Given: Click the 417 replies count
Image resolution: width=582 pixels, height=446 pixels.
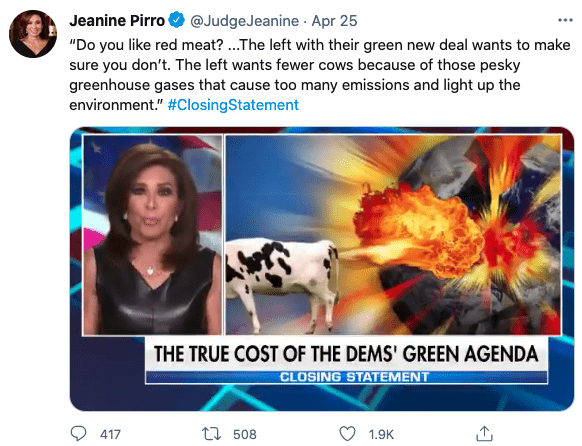Looking at the screenshot, I should tap(110, 434).
